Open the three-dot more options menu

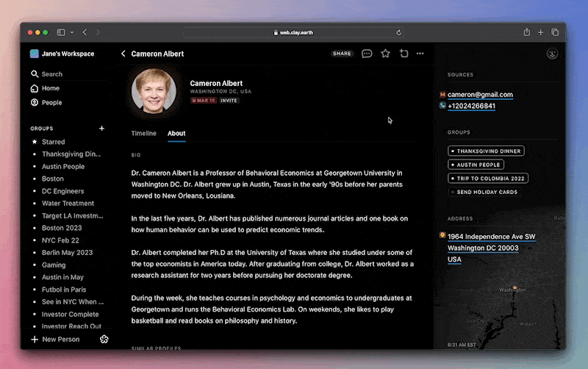pyautogui.click(x=420, y=54)
